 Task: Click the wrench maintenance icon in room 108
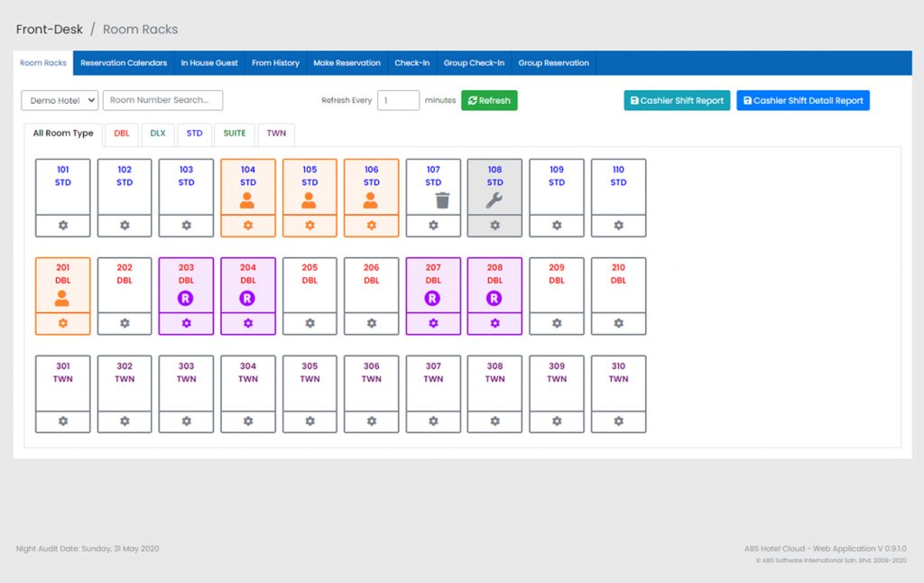click(x=494, y=200)
